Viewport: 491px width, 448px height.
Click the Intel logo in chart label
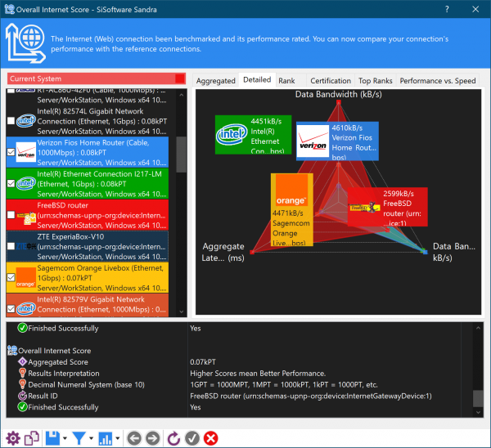[232, 135]
